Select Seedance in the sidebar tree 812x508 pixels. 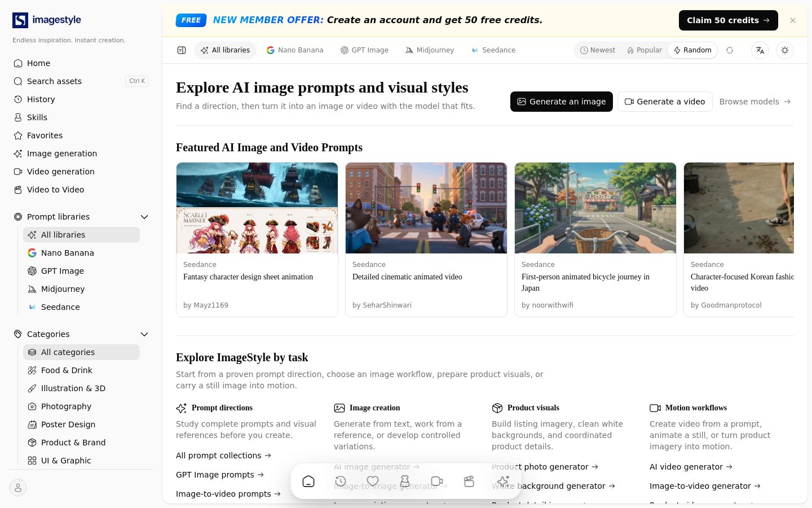[x=81, y=307]
